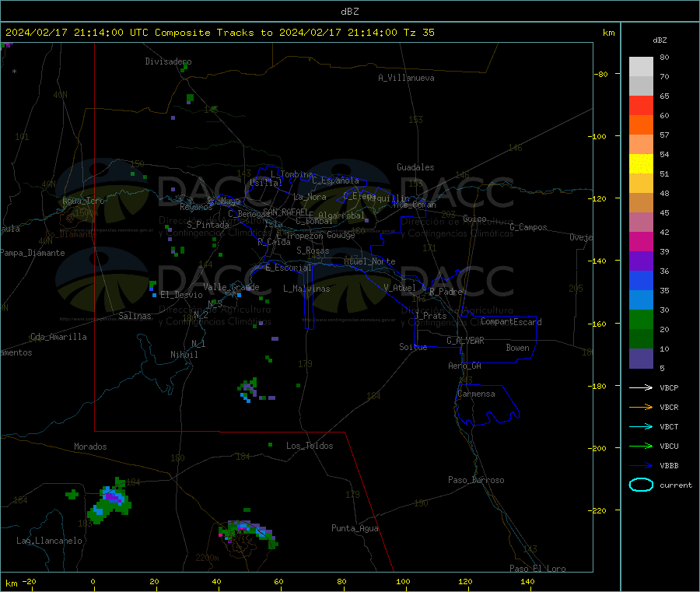Click the -80 km vertical axis tick
The height and width of the screenshot is (592, 700).
click(x=601, y=74)
